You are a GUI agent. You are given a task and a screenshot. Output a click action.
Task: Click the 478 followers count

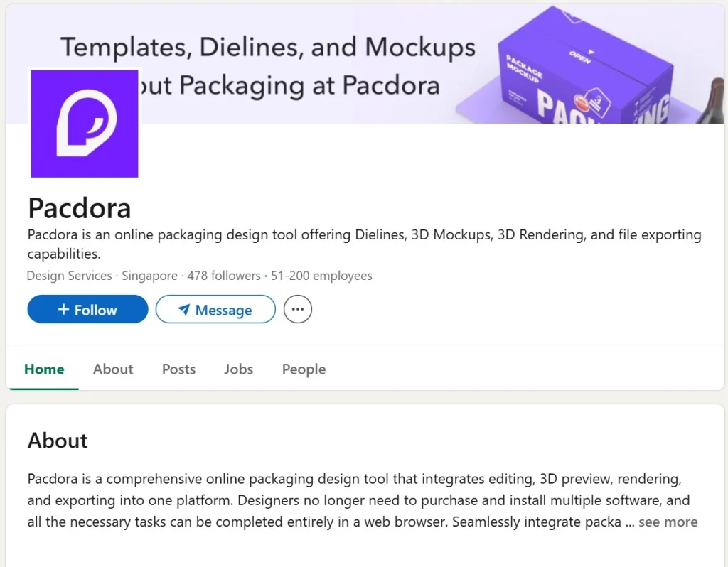click(x=224, y=276)
